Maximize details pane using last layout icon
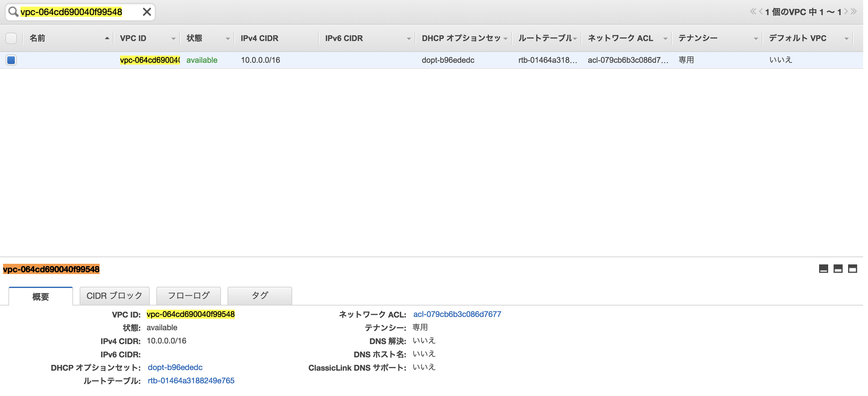 (x=852, y=269)
